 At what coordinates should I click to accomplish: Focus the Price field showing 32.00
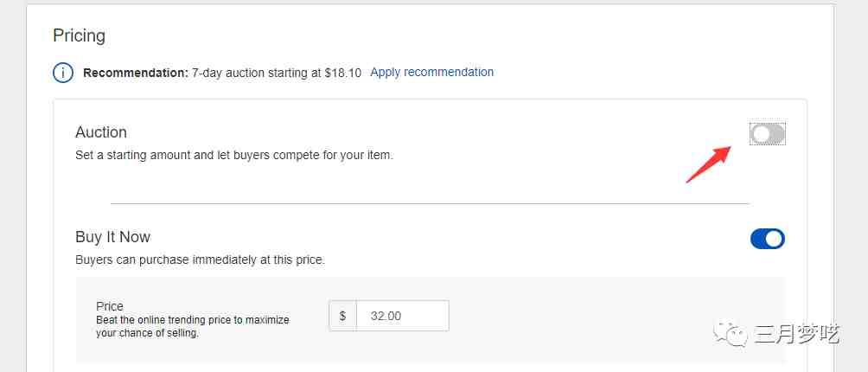click(403, 316)
